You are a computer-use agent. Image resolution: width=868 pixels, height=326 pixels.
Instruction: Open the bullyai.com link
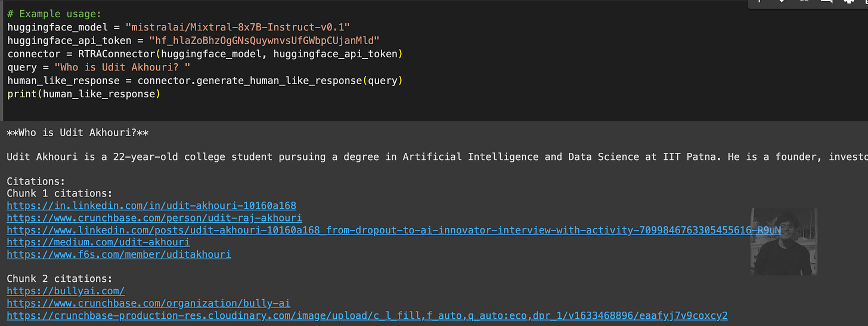point(66,291)
